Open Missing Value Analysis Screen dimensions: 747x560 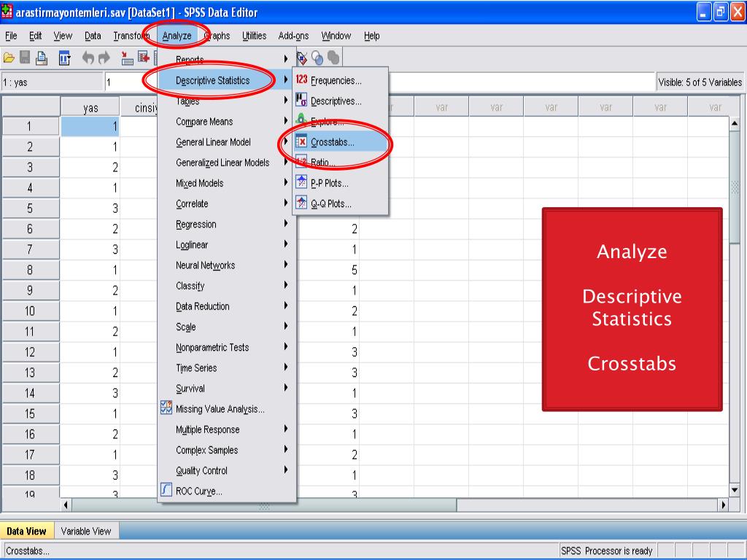coord(220,409)
